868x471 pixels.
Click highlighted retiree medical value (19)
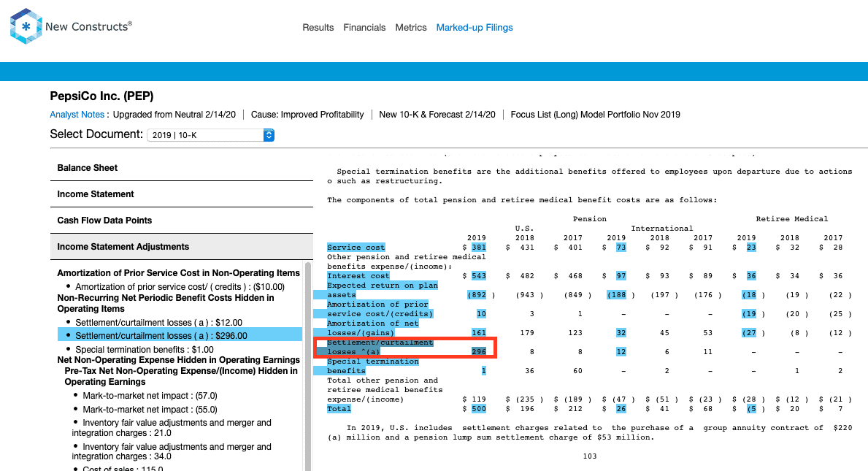(x=749, y=314)
